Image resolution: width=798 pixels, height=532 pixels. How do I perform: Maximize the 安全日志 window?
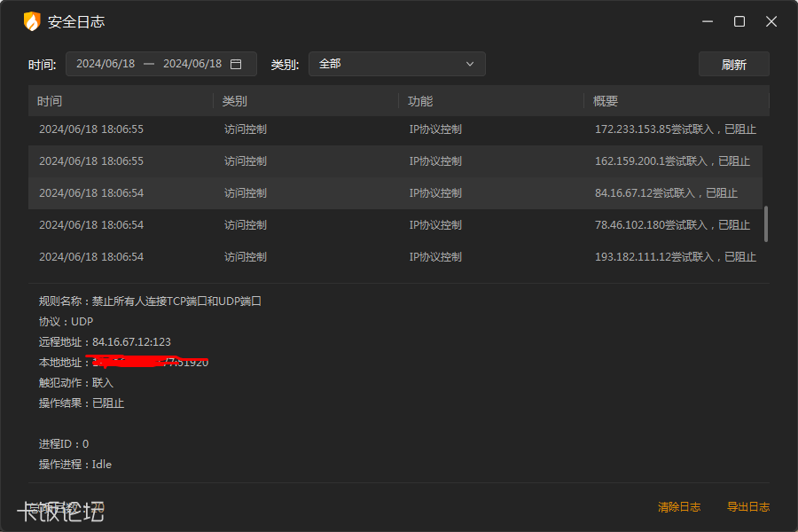click(739, 21)
